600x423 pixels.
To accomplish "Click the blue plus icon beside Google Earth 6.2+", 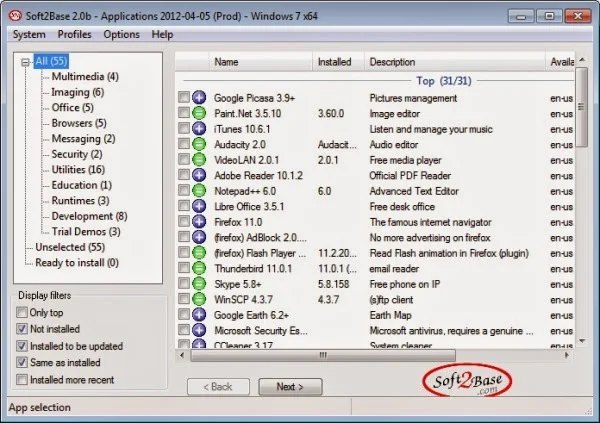I will click(x=199, y=315).
